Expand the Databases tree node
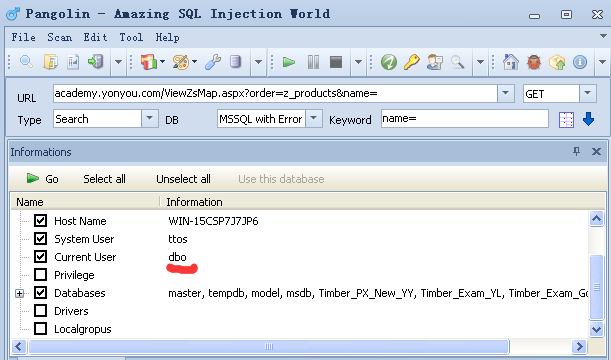611x360 pixels. pyautogui.click(x=19, y=293)
